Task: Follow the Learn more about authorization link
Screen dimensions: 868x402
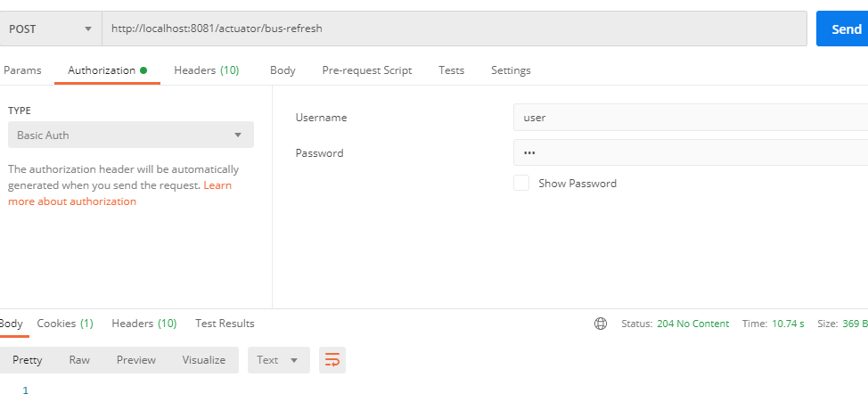Action: pyautogui.click(x=119, y=193)
